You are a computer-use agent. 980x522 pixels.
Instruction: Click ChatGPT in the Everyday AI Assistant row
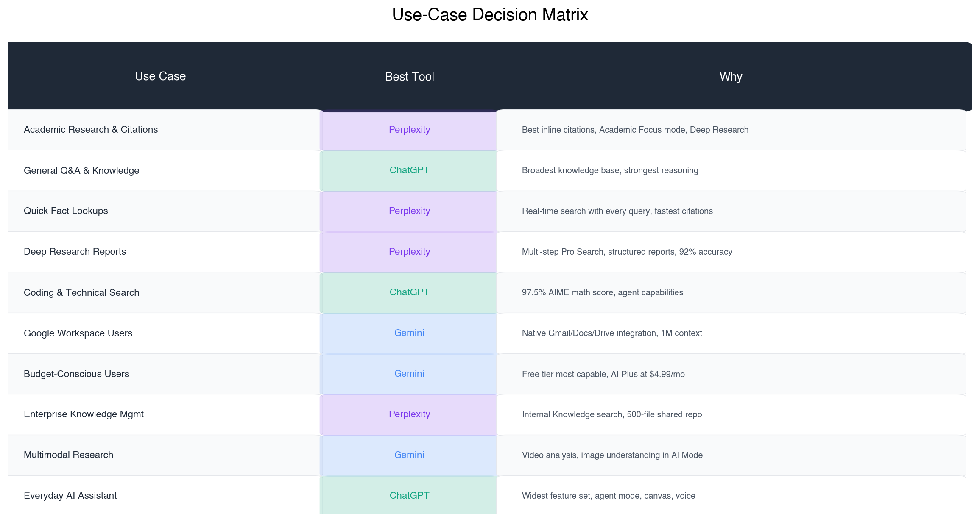click(409, 496)
